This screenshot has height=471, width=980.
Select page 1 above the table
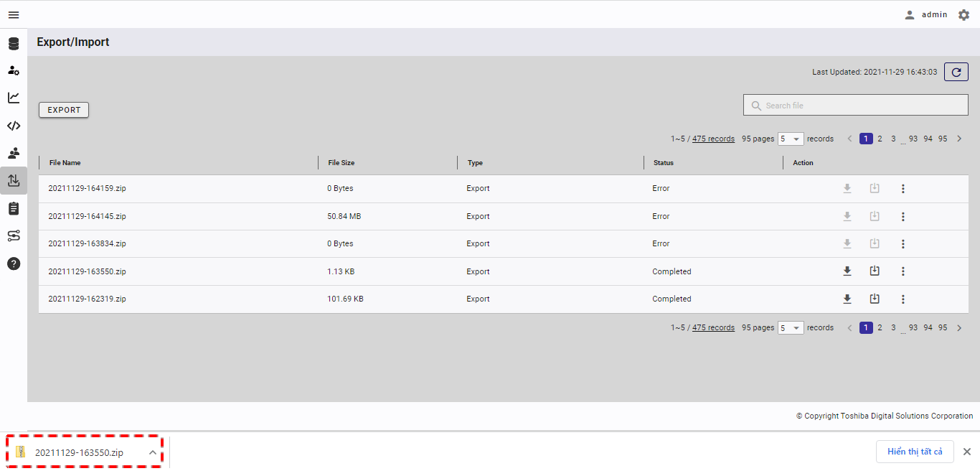point(866,139)
